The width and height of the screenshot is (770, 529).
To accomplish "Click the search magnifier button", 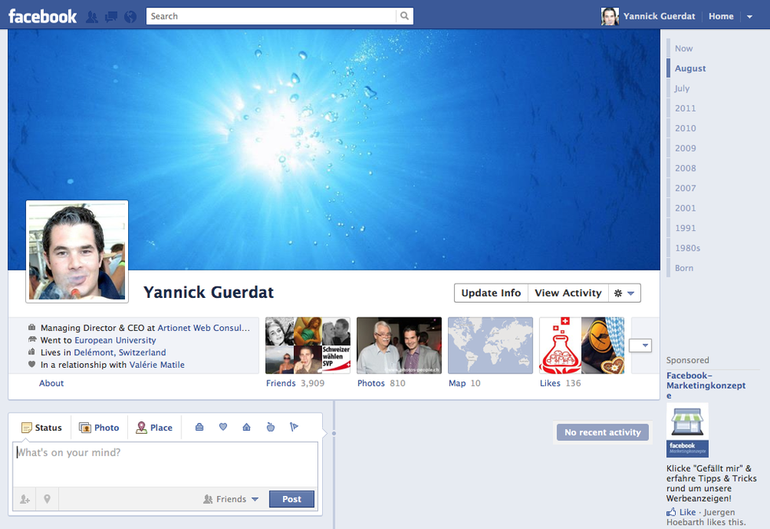I will (404, 16).
